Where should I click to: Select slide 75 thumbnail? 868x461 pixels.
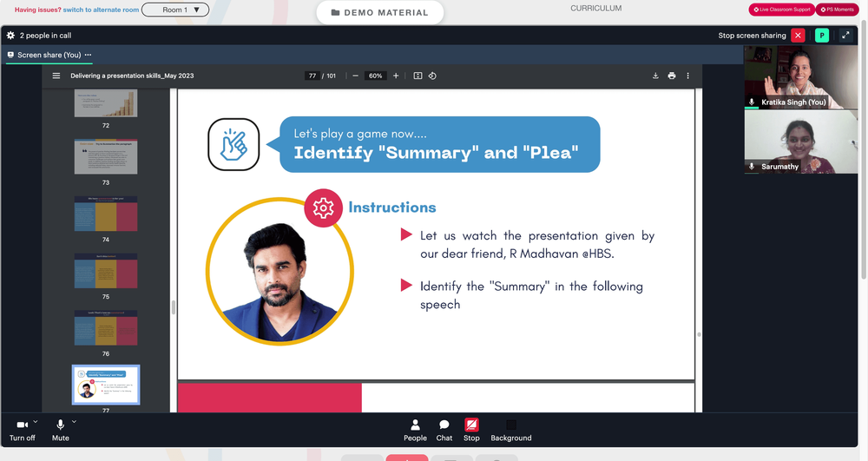106,271
